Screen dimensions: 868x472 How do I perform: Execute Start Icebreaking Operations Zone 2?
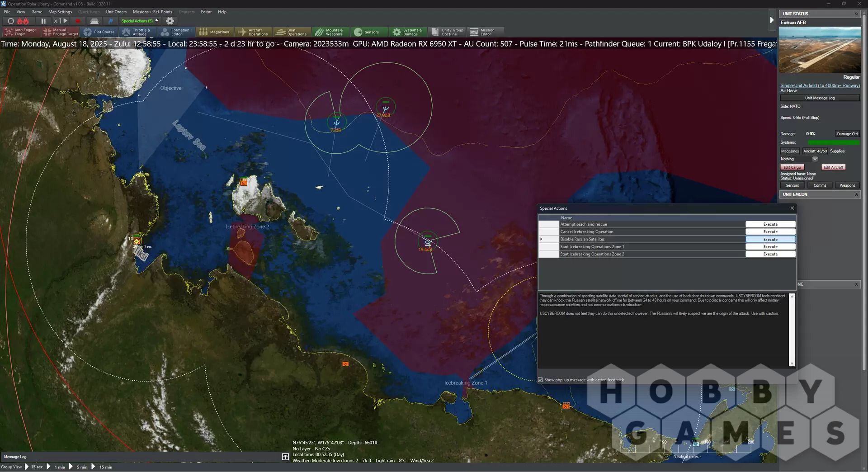point(770,254)
